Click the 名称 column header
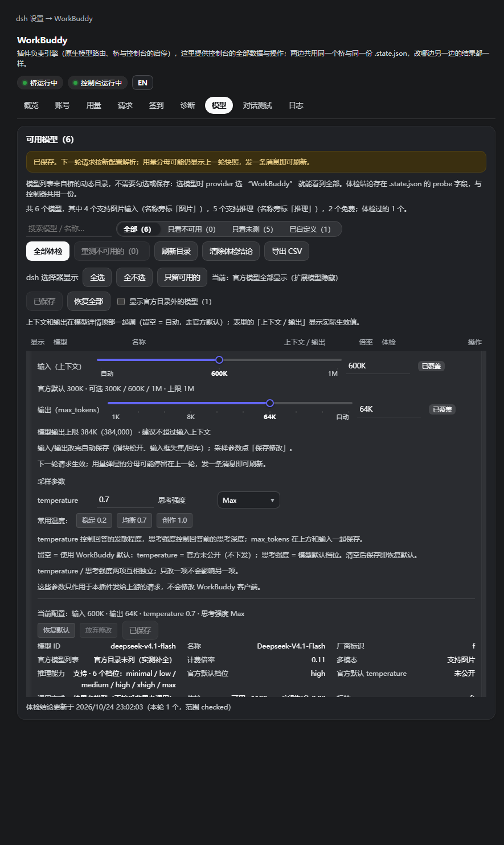 139,342
